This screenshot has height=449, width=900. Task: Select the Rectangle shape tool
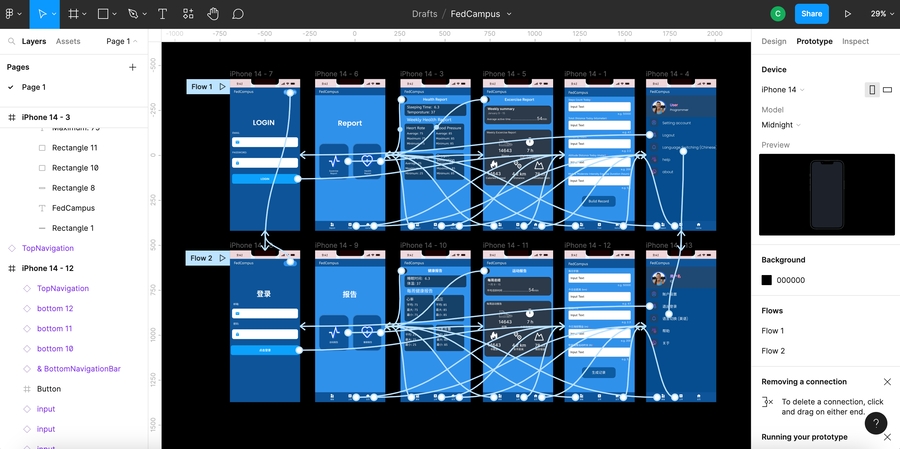(103, 14)
